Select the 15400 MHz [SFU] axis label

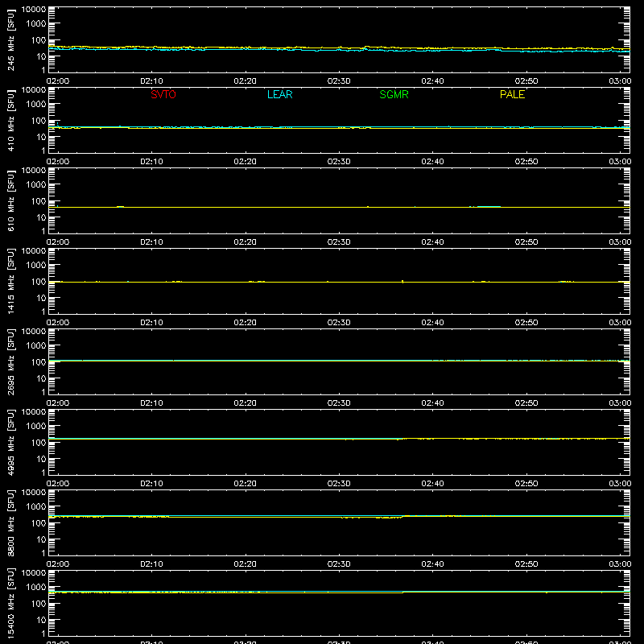click(10, 602)
